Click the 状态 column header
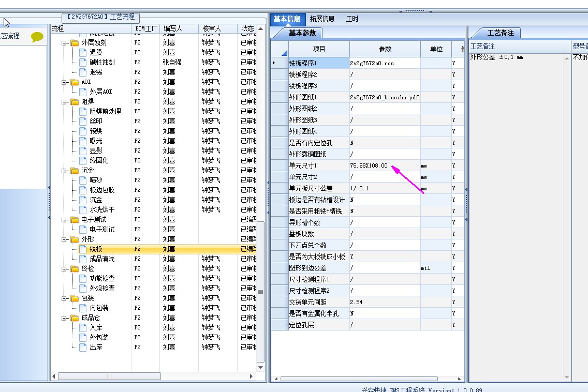The height and width of the screenshot is (392, 588). (247, 28)
